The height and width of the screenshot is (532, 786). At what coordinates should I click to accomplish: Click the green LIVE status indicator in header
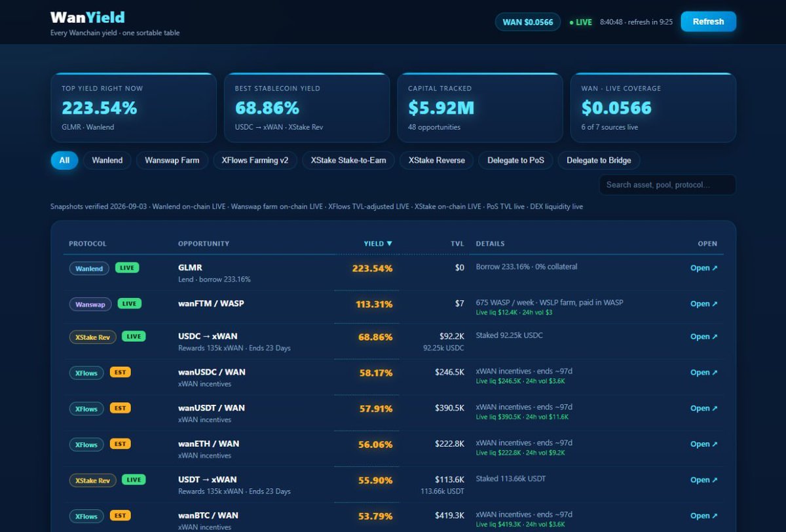pos(580,22)
